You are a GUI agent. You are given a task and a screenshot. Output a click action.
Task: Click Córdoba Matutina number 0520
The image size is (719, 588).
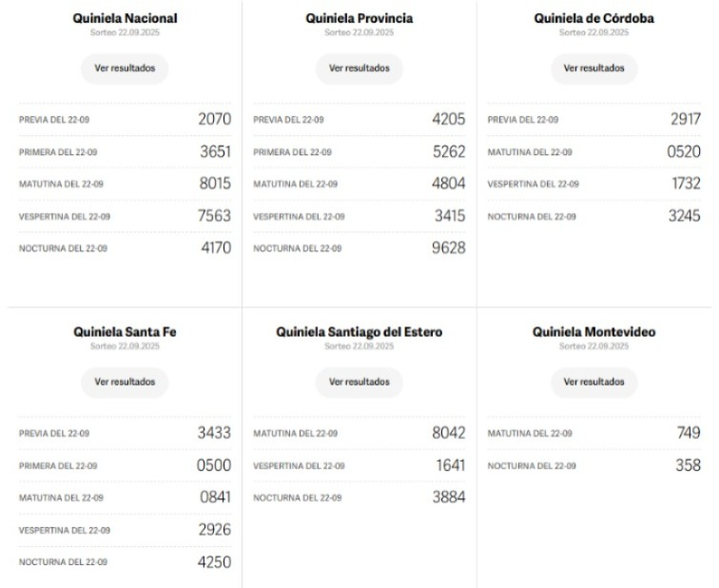(683, 152)
